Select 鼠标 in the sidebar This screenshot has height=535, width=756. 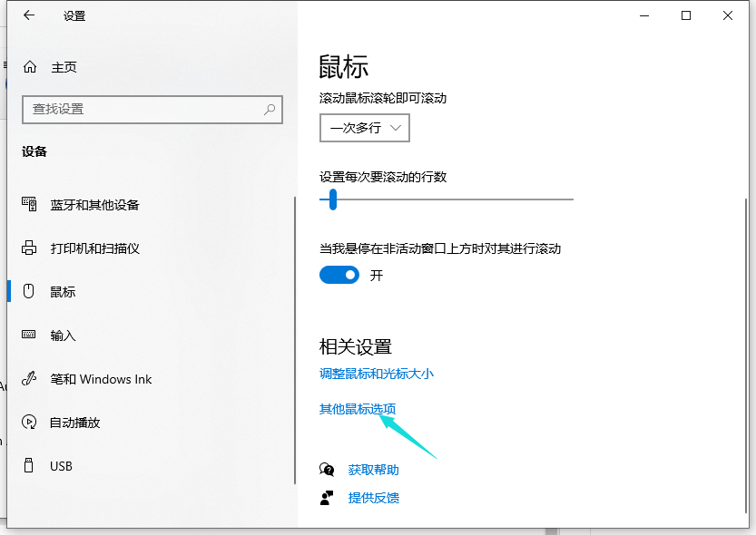point(63,292)
